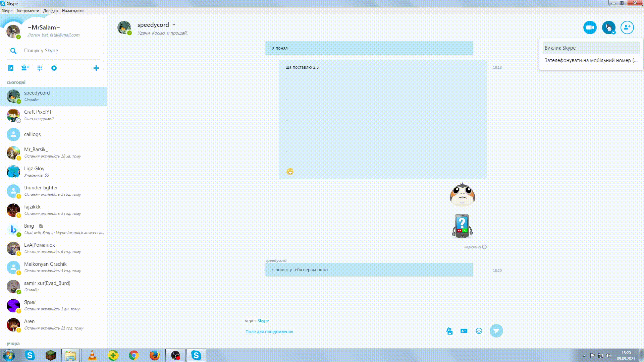Viewport: 644px width, 362px height.
Task: Start a video call with speedycord
Action: [590, 27]
